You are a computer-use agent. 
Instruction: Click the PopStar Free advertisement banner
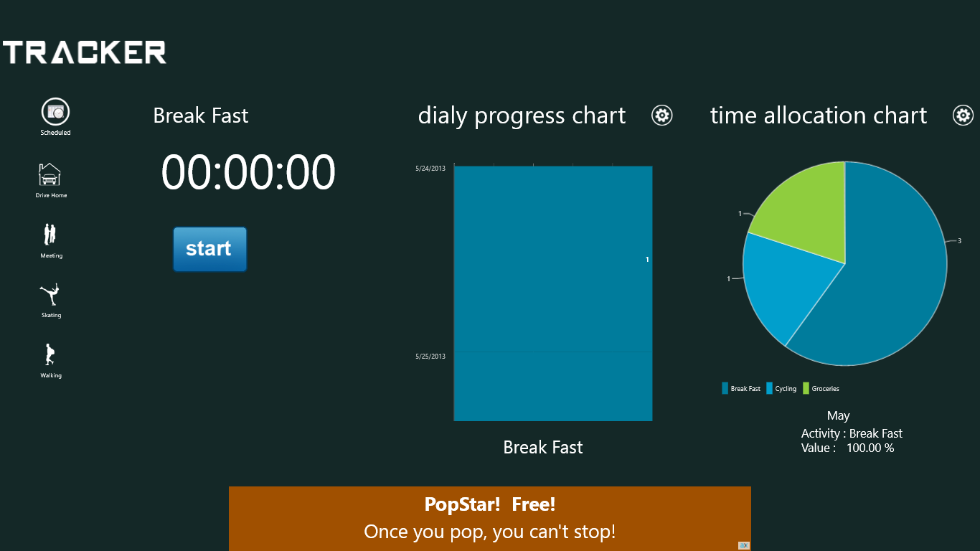[489, 518]
